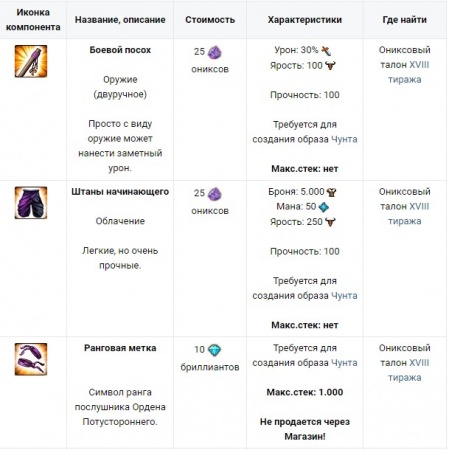This screenshot has height=450, width=449.
Task: Click the Характеристики column header
Action: 305,20
